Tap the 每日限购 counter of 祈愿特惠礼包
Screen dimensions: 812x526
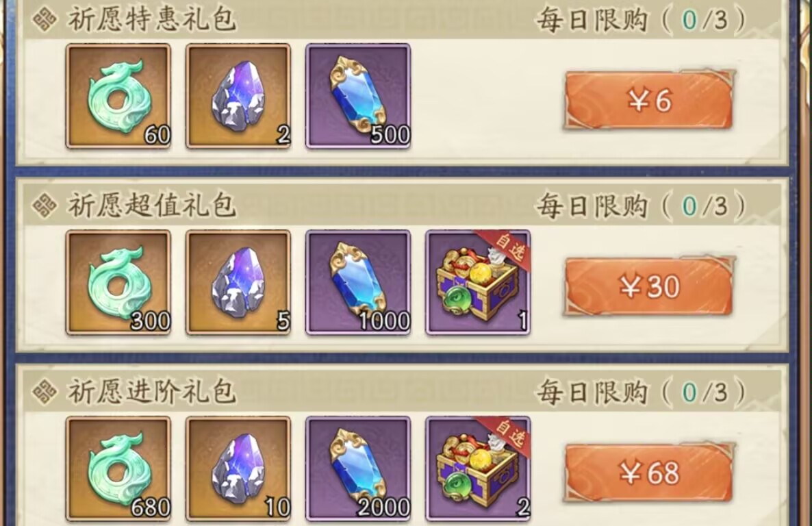click(641, 21)
